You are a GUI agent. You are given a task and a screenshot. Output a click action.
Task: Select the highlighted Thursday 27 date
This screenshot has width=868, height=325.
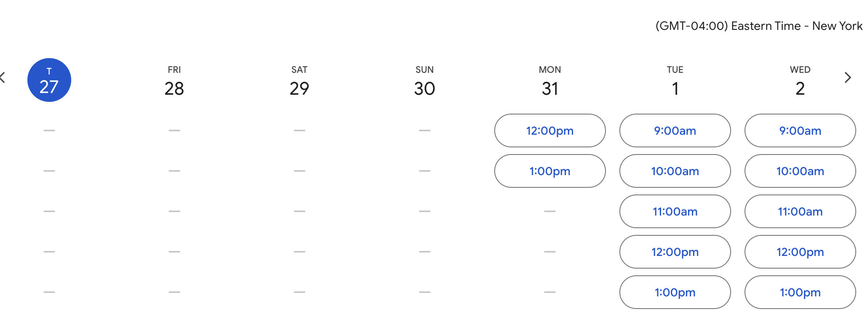coord(49,80)
